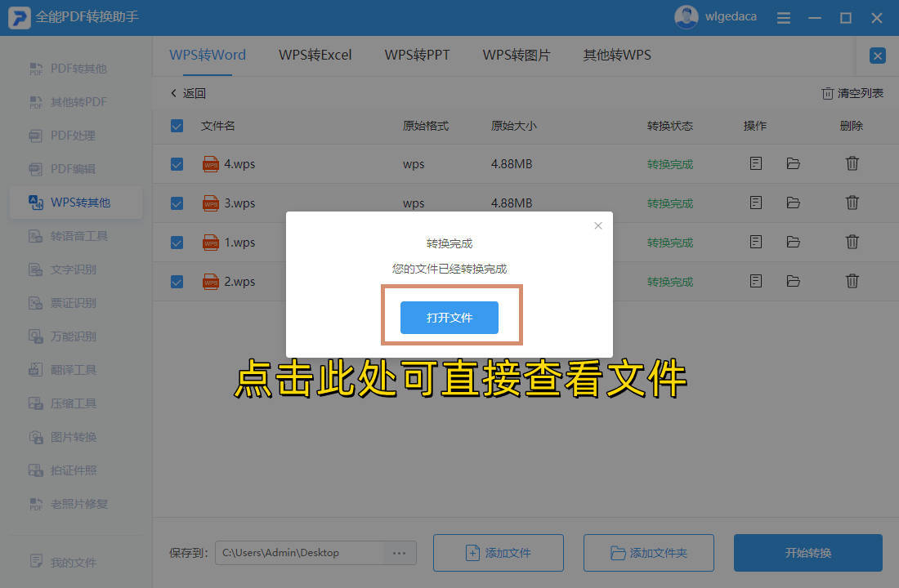Click the username wlgedaca
The height and width of the screenshot is (588, 899).
coord(731,16)
